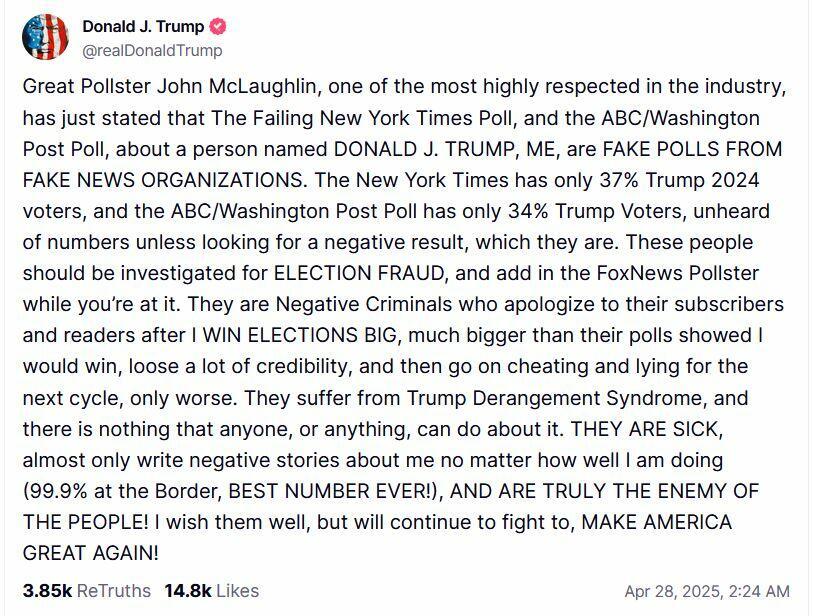Screen dimensions: 814x616
Task: Click the Donald J. Trump display name
Action: [143, 26]
